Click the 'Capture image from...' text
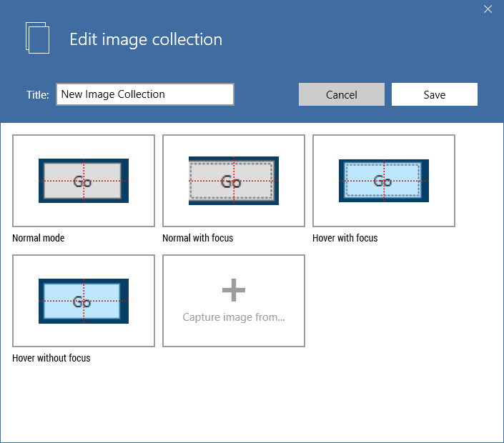504x443 pixels. pos(234,317)
